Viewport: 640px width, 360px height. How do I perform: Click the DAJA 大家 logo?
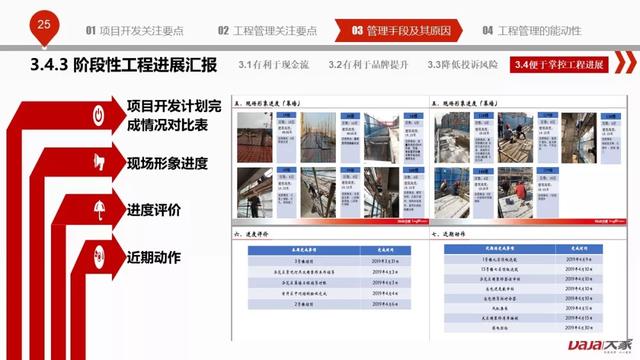[600, 345]
